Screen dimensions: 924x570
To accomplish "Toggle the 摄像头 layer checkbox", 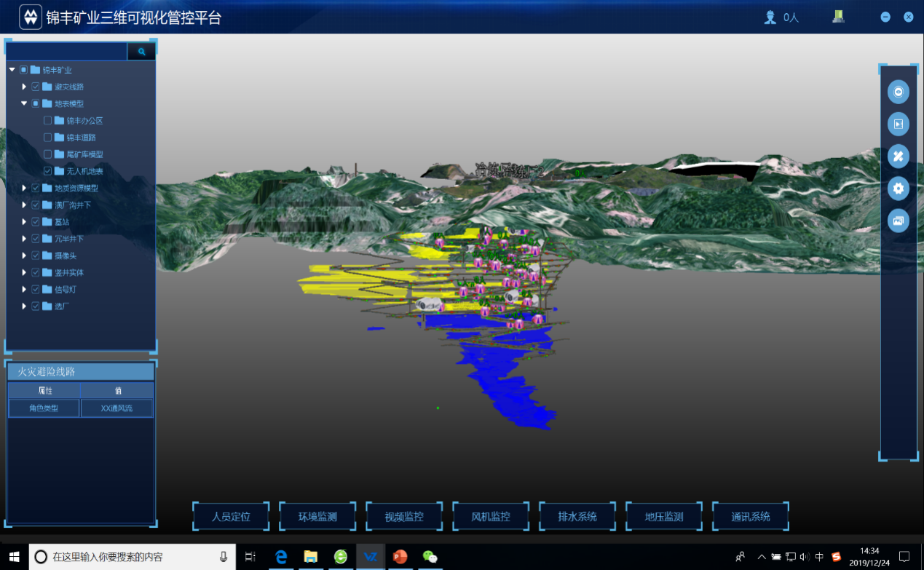I will 36,256.
